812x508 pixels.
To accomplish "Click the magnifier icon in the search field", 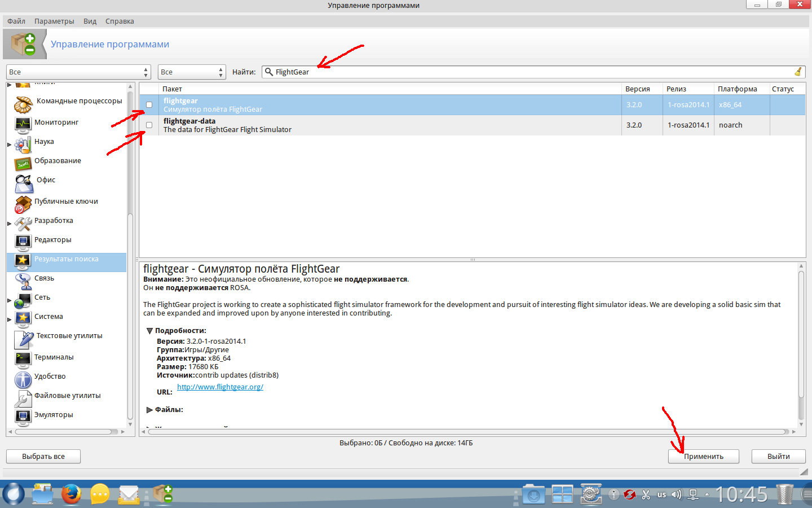I will [x=269, y=72].
